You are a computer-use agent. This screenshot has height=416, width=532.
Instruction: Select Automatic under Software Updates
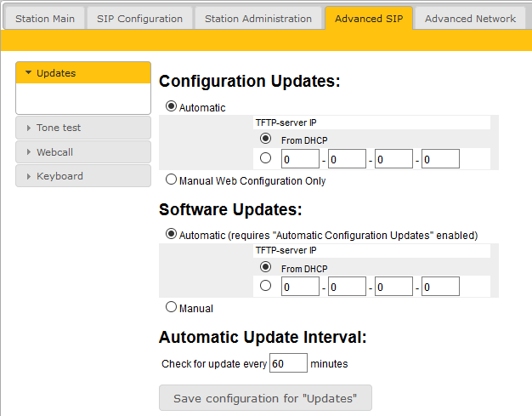click(x=172, y=234)
